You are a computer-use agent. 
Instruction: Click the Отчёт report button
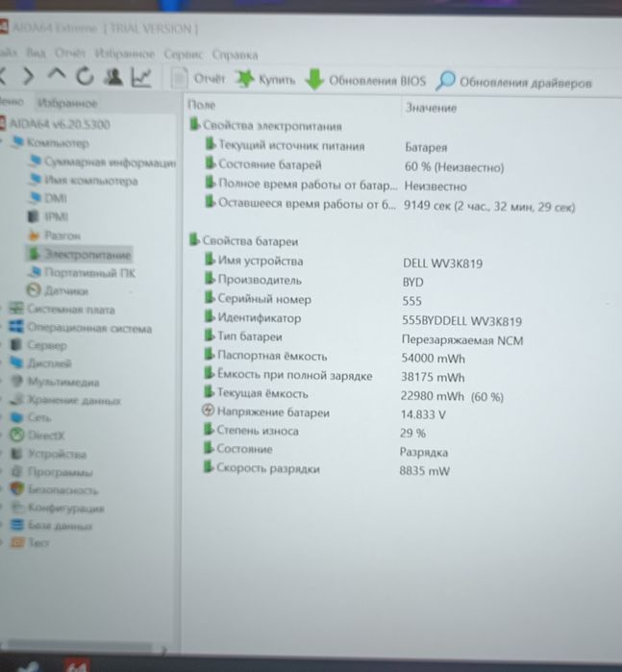[x=198, y=79]
